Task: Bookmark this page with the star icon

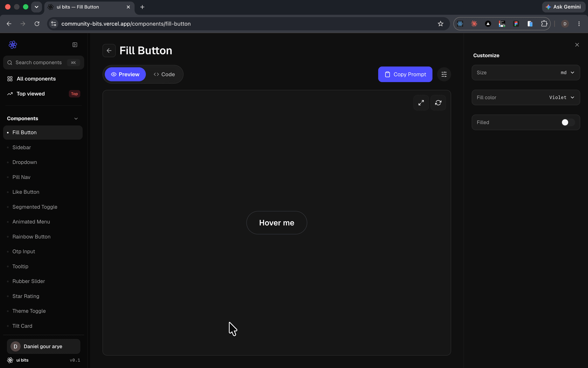Action: point(440,24)
